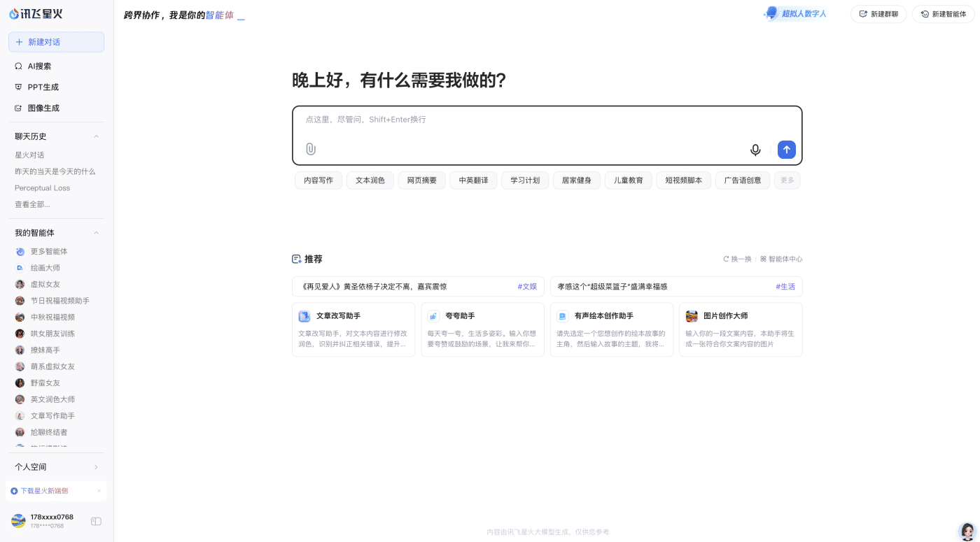The width and height of the screenshot is (980, 542).
Task: Open AI搜索 from the sidebar
Action: [x=38, y=66]
